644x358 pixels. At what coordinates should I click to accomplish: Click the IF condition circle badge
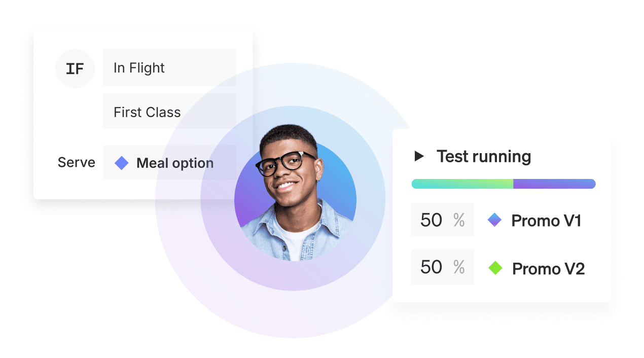(x=75, y=68)
